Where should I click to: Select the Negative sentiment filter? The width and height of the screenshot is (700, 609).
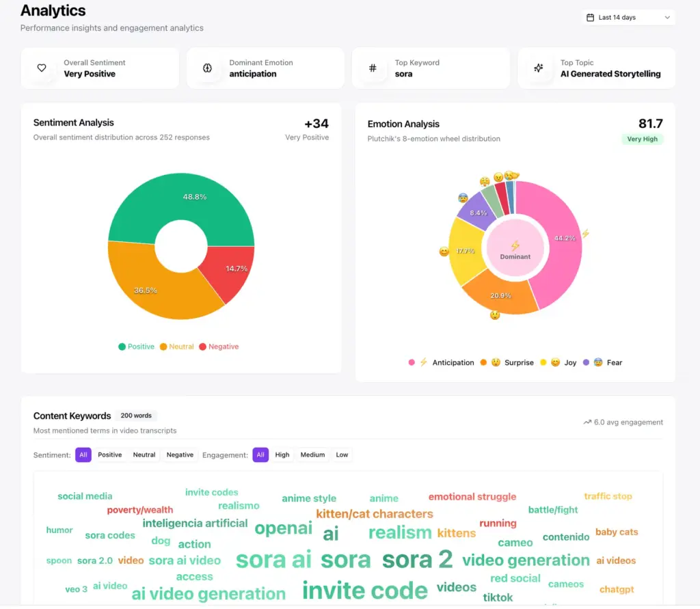tap(180, 455)
